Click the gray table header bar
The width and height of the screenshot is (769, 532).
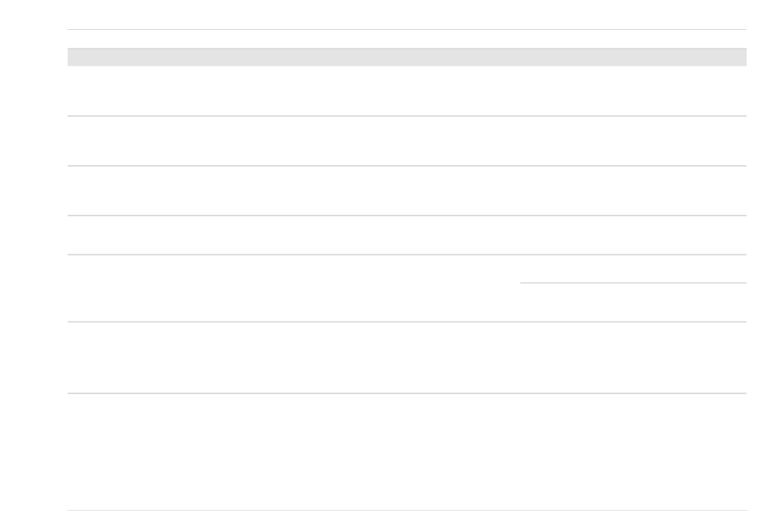coord(406,57)
